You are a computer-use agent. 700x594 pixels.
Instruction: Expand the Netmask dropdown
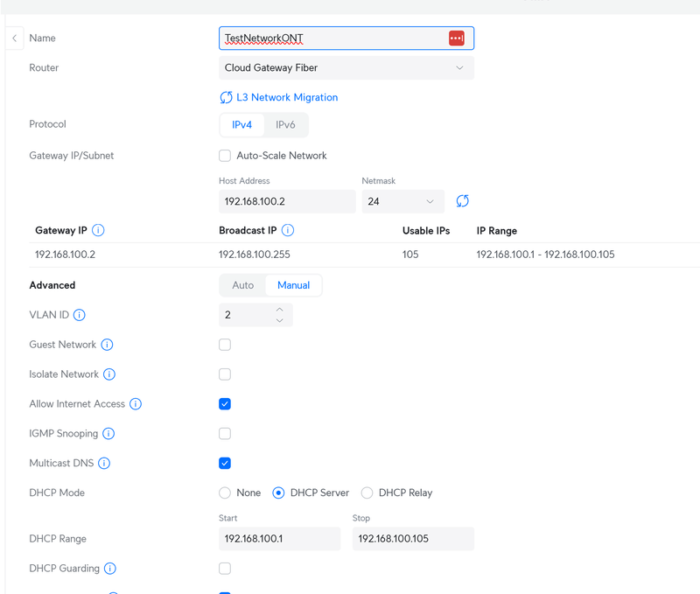[x=402, y=202]
